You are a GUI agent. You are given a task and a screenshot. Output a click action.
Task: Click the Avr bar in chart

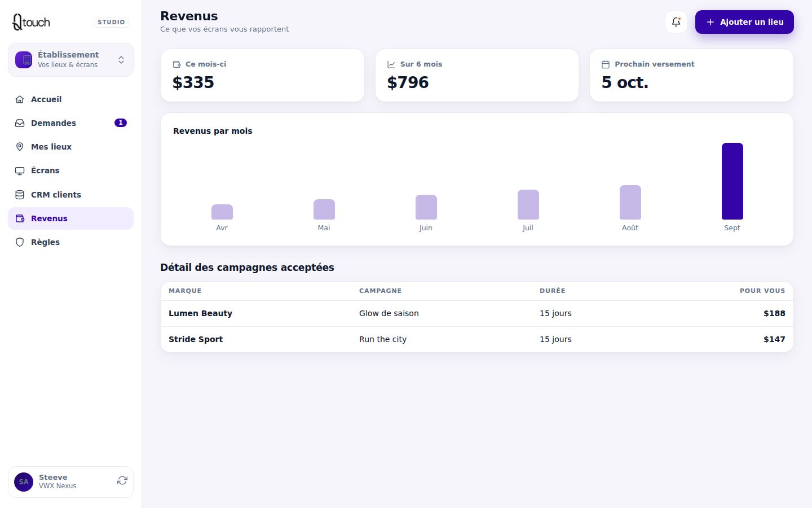point(222,212)
